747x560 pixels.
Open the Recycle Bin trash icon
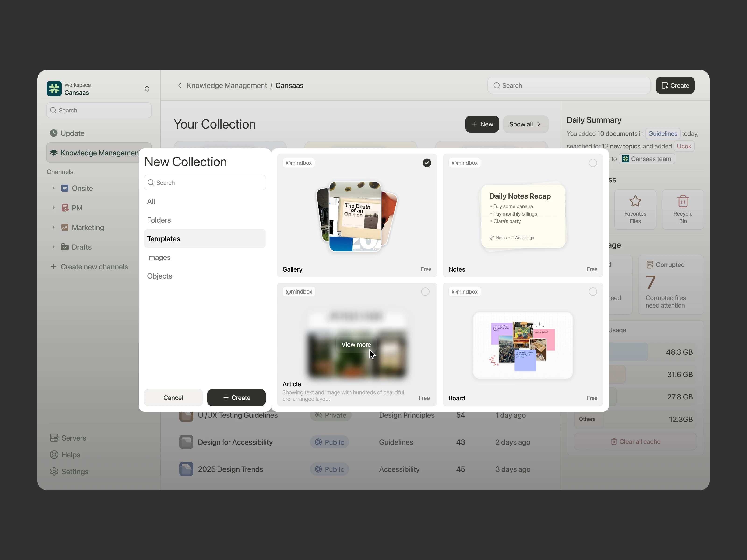[683, 202]
